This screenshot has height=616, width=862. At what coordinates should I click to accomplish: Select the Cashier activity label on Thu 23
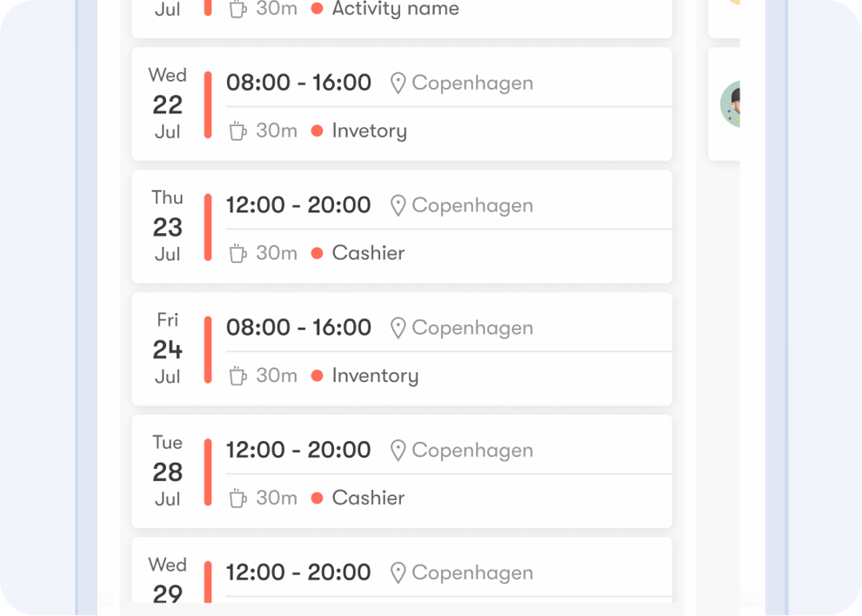368,253
